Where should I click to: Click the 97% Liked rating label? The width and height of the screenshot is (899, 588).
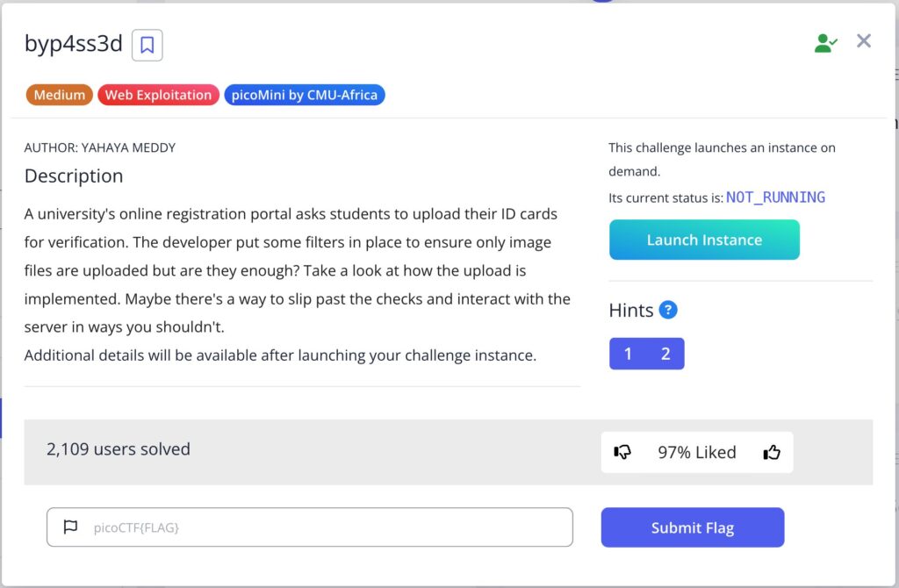(696, 453)
